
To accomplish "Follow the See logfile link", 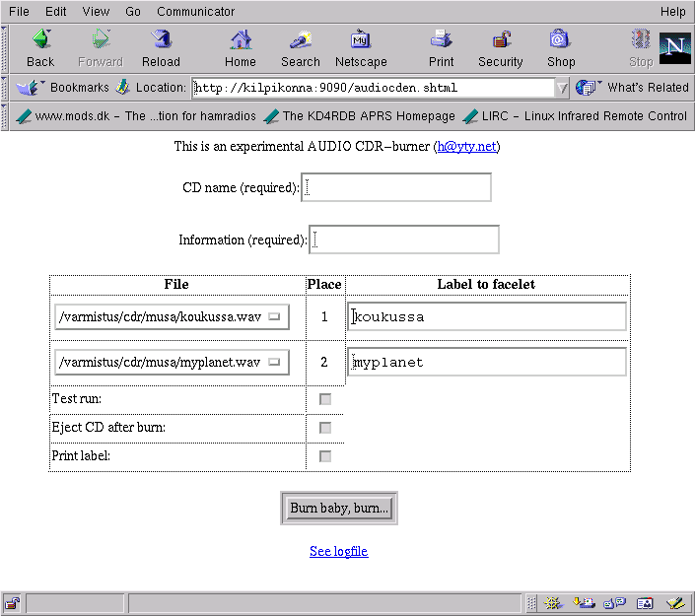I will click(x=338, y=551).
